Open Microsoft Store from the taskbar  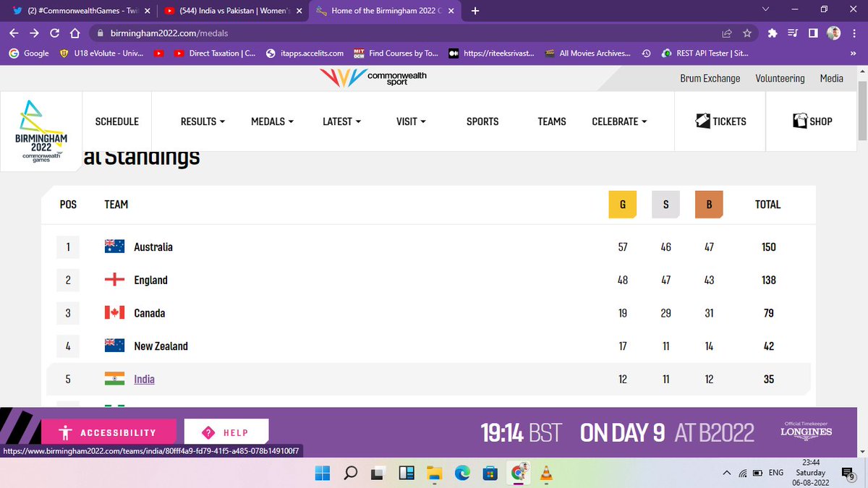pos(490,473)
